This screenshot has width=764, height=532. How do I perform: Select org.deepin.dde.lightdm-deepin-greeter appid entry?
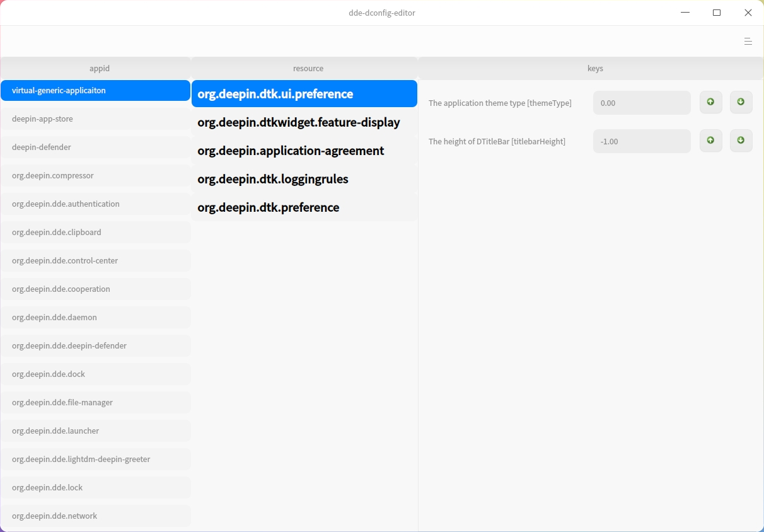tap(95, 459)
